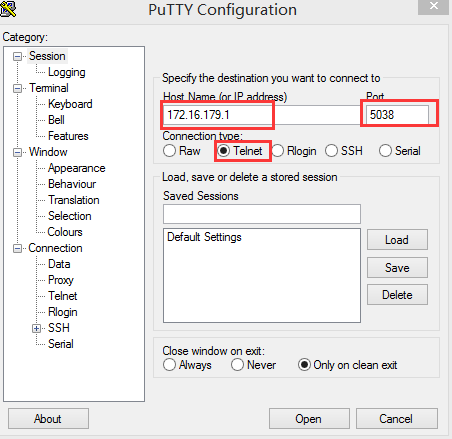Viewport: 452px width, 439px height.
Task: Open the Proxy category
Action: pyautogui.click(x=60, y=280)
